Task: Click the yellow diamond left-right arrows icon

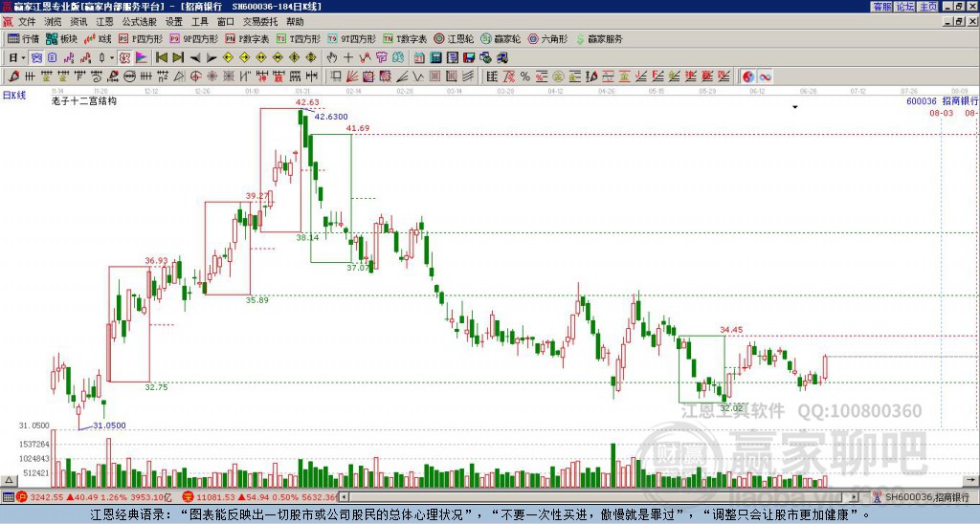Action: coord(261,57)
